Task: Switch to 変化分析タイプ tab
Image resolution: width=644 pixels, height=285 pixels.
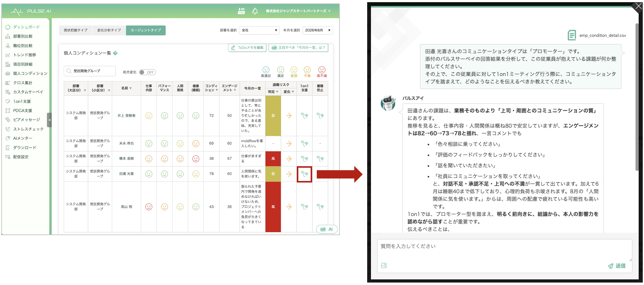Action: pyautogui.click(x=109, y=30)
